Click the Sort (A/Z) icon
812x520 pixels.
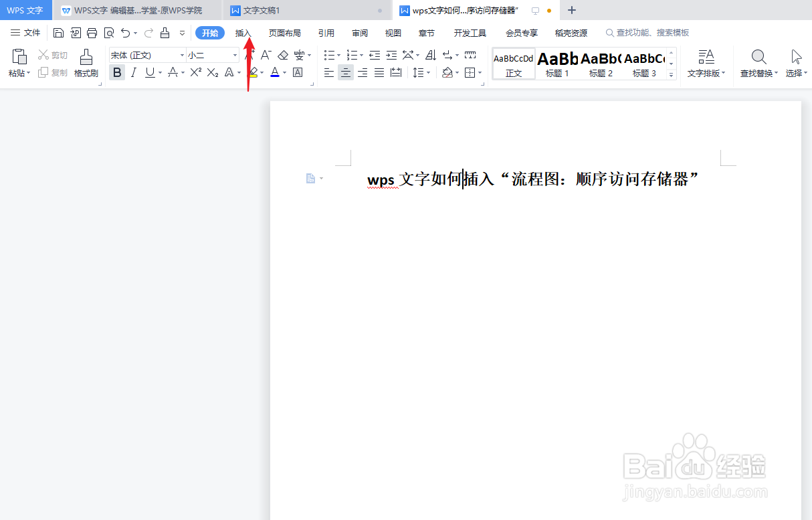tap(431, 55)
